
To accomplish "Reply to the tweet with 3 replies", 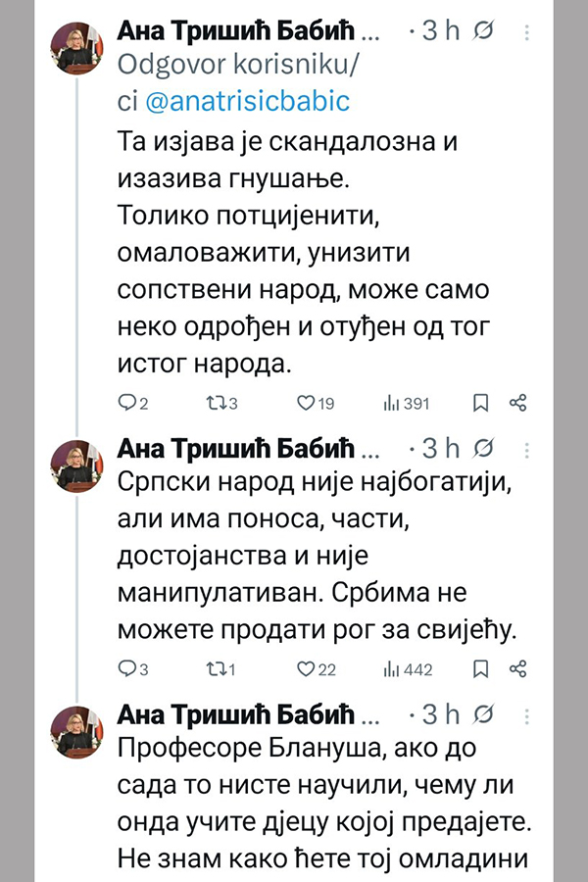I will tap(124, 669).
